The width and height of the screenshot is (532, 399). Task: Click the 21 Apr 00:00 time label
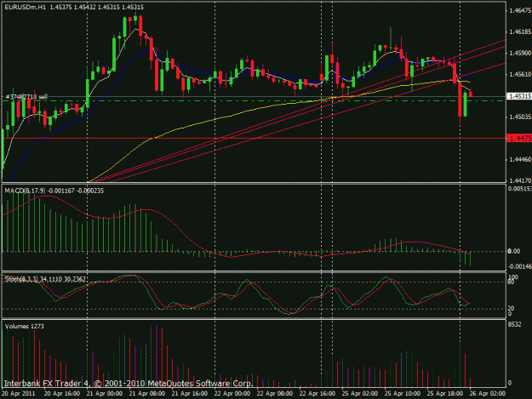tap(105, 394)
